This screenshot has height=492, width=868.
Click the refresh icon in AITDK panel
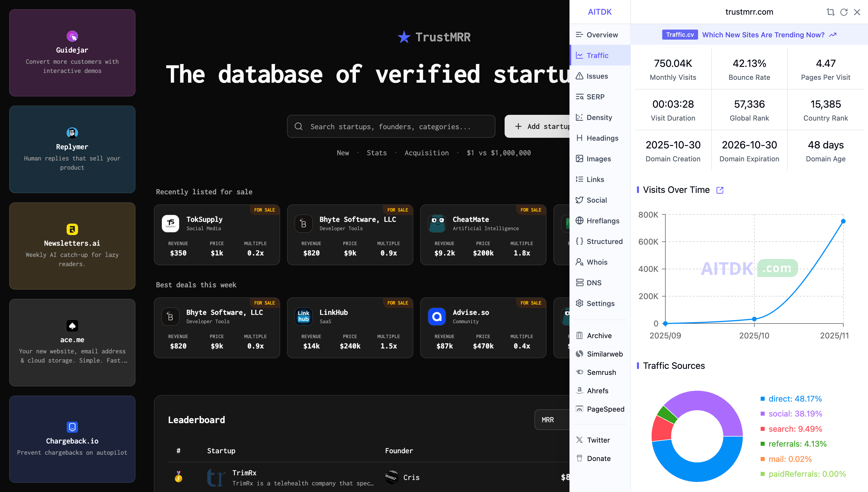point(844,12)
